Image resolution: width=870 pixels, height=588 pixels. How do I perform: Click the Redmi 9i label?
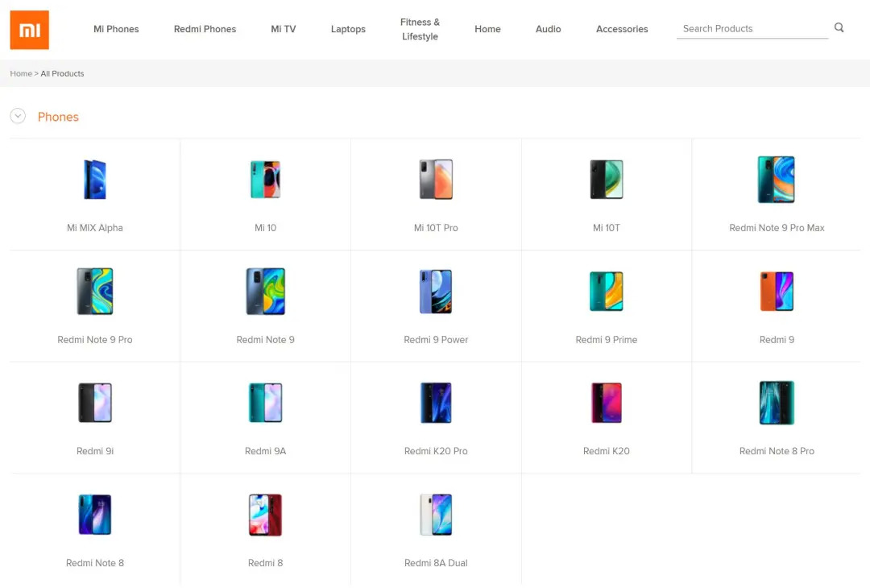coord(95,451)
